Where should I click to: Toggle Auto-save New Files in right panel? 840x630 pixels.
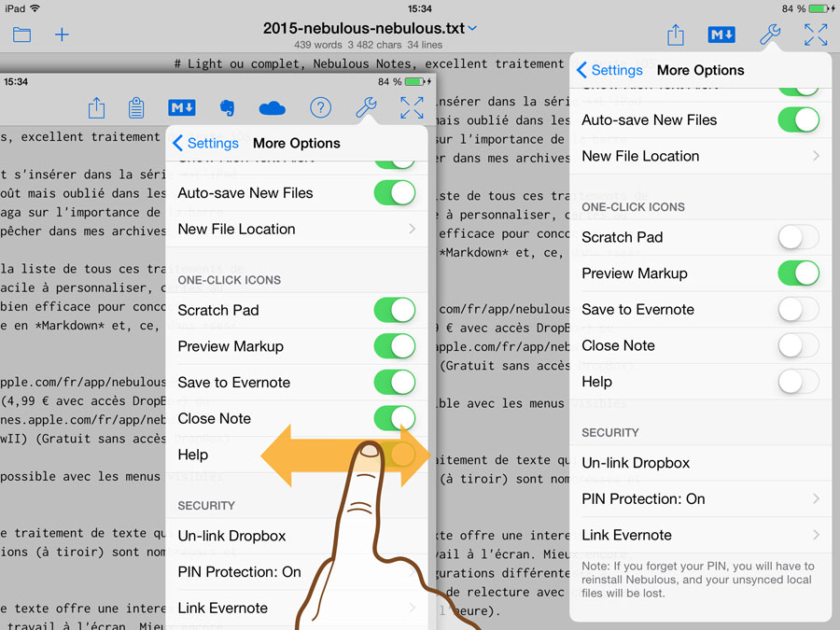click(798, 119)
